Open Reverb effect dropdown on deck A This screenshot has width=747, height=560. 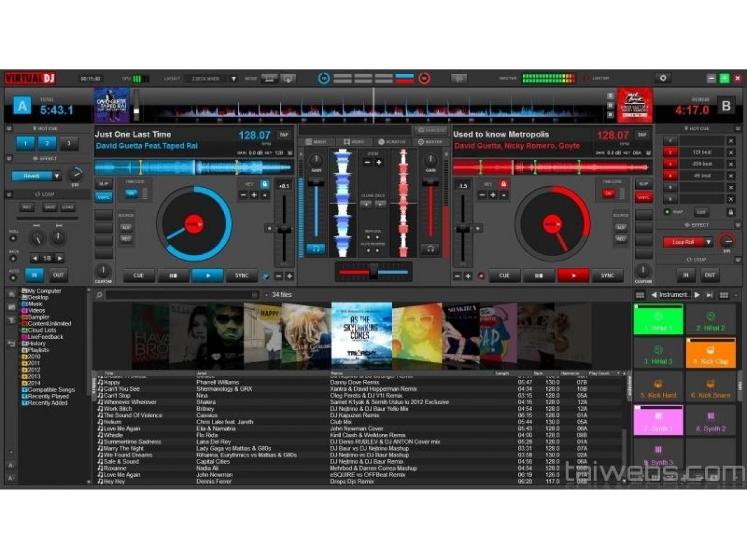57,176
